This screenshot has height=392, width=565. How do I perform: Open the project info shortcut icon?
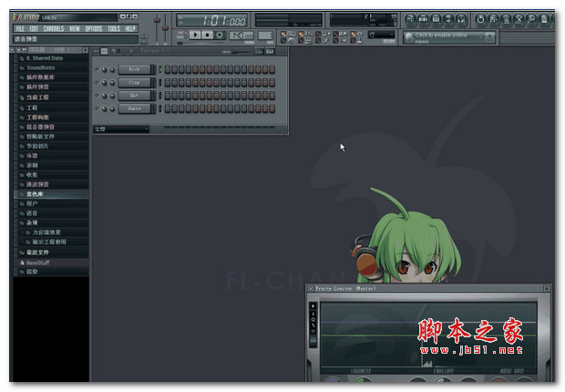pyautogui.click(x=544, y=19)
